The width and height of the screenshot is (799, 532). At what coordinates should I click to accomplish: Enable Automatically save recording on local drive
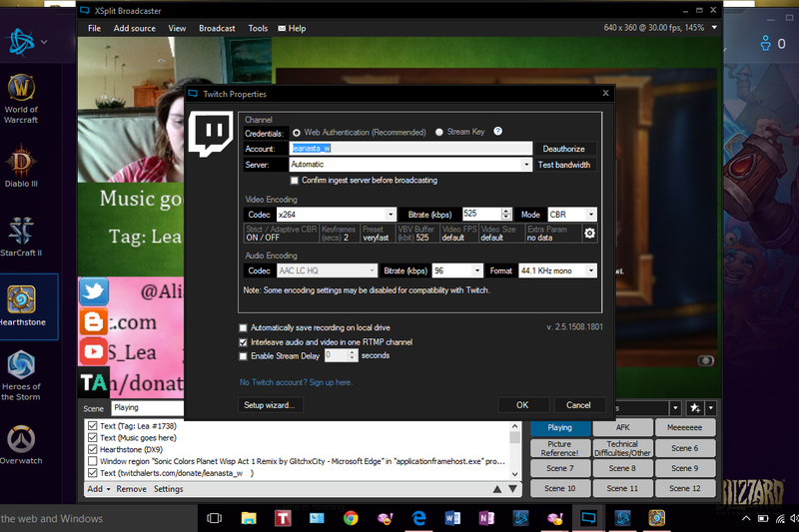[243, 327]
